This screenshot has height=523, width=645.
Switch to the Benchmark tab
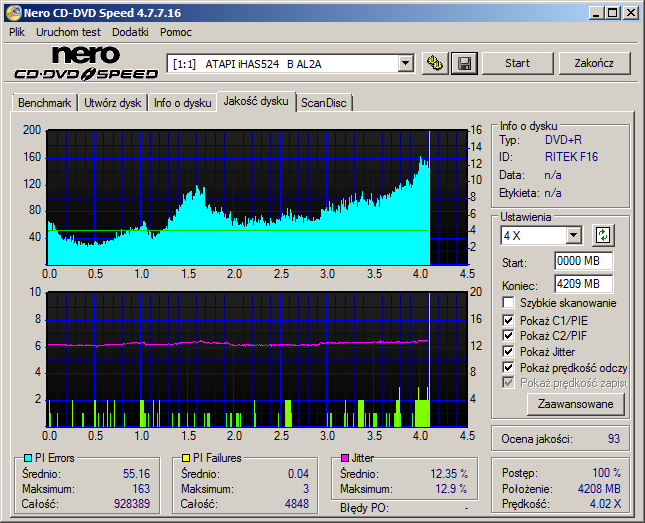(x=44, y=102)
